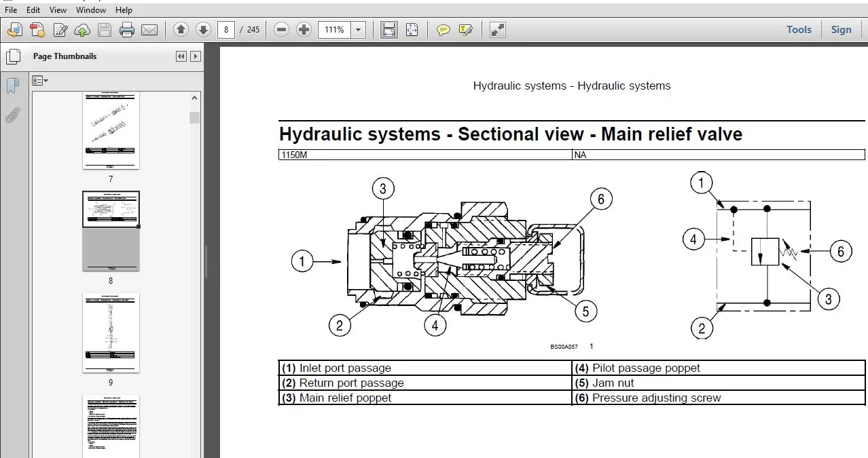Add a sticky note comment

tap(444, 29)
